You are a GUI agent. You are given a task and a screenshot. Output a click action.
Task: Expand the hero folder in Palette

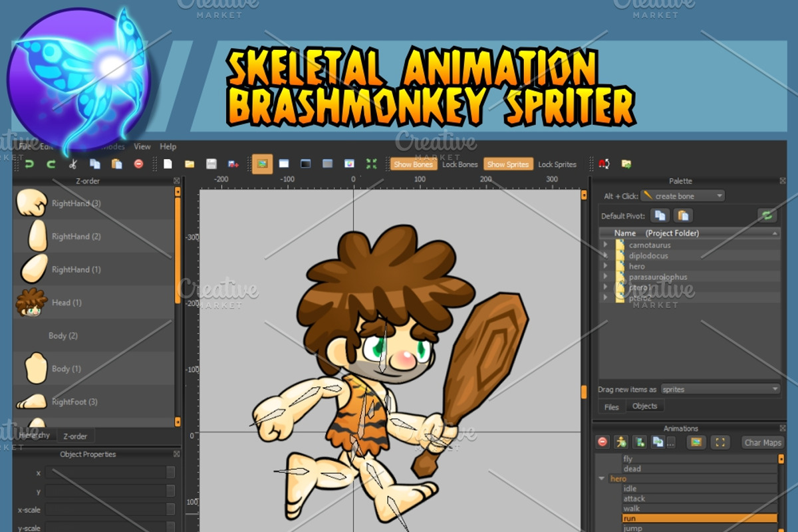605,266
